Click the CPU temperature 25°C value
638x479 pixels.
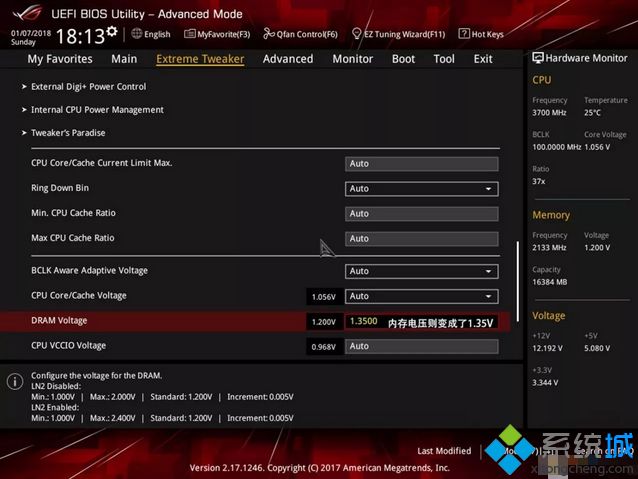592,113
